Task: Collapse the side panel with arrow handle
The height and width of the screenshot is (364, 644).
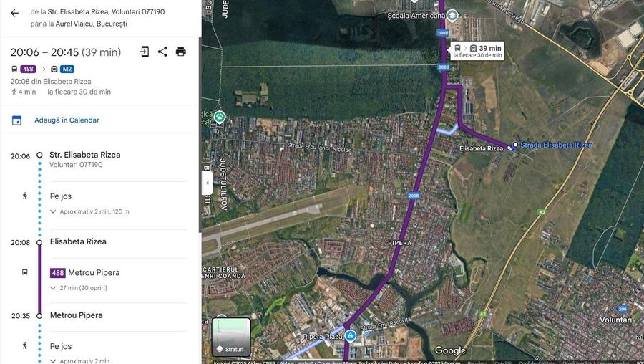Action: pyautogui.click(x=207, y=183)
